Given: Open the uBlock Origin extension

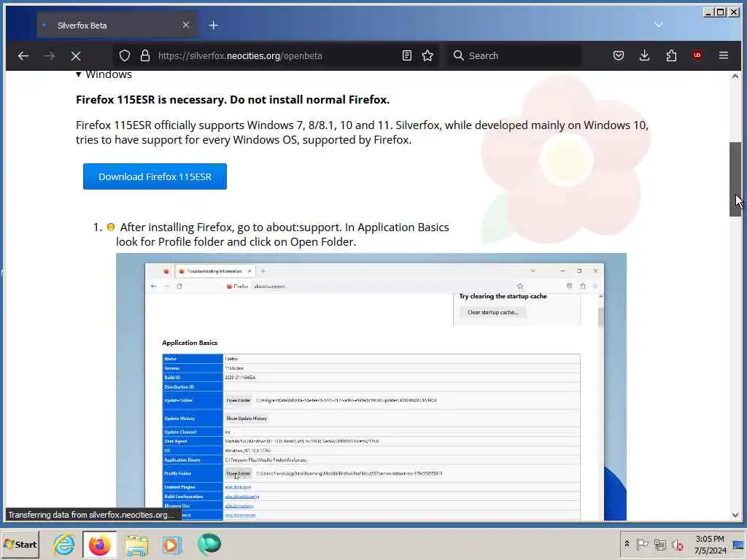Looking at the screenshot, I should [x=697, y=55].
